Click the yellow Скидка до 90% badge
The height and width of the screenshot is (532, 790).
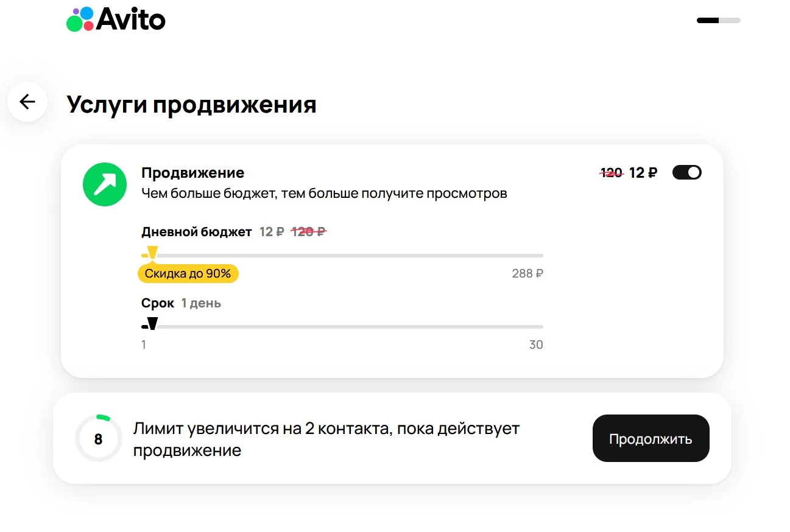tap(188, 274)
